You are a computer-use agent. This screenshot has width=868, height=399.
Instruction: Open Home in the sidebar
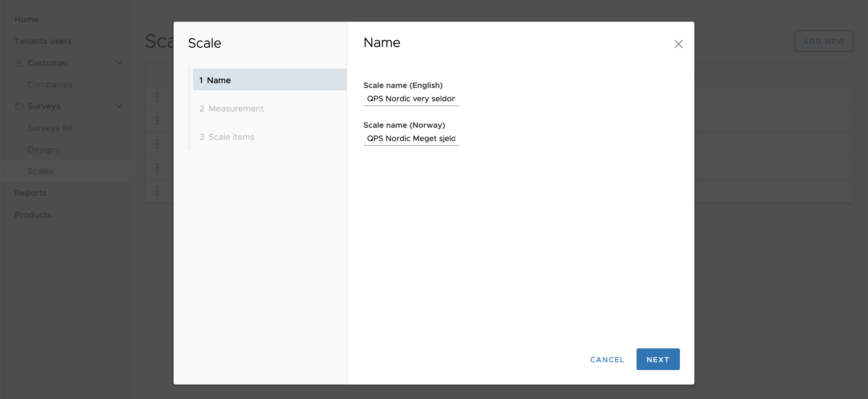click(x=26, y=20)
